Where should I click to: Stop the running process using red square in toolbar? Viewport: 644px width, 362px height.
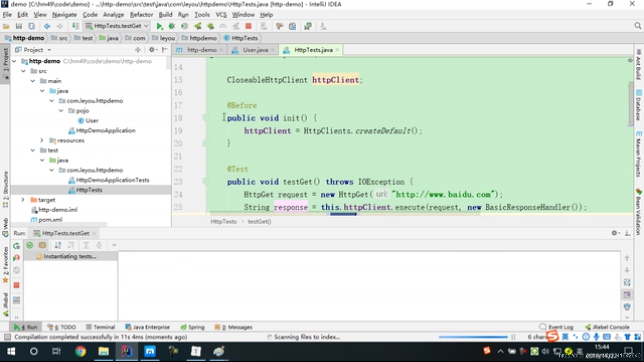pyautogui.click(x=248, y=26)
